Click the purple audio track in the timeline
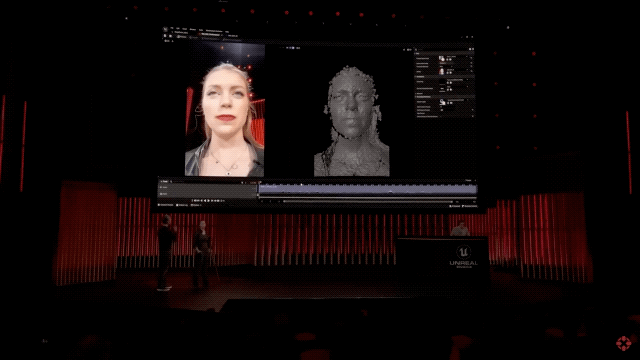This screenshot has height=360, width=640. coord(367,189)
